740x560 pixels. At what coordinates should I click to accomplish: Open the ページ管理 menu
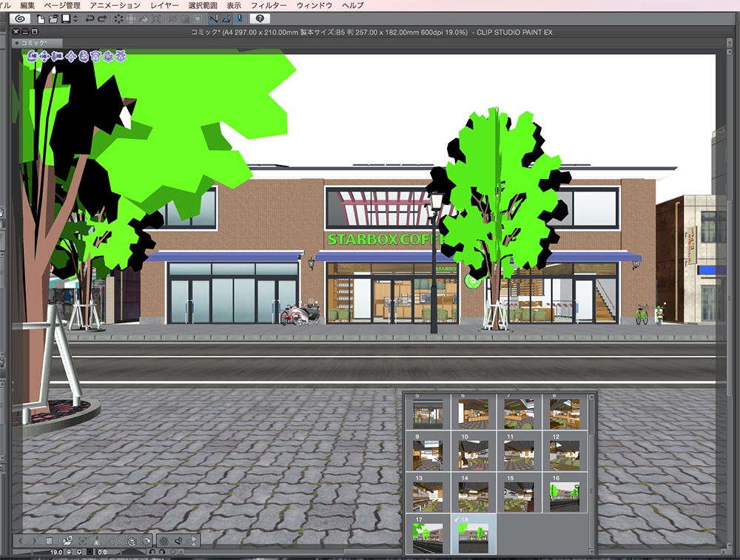click(62, 5)
